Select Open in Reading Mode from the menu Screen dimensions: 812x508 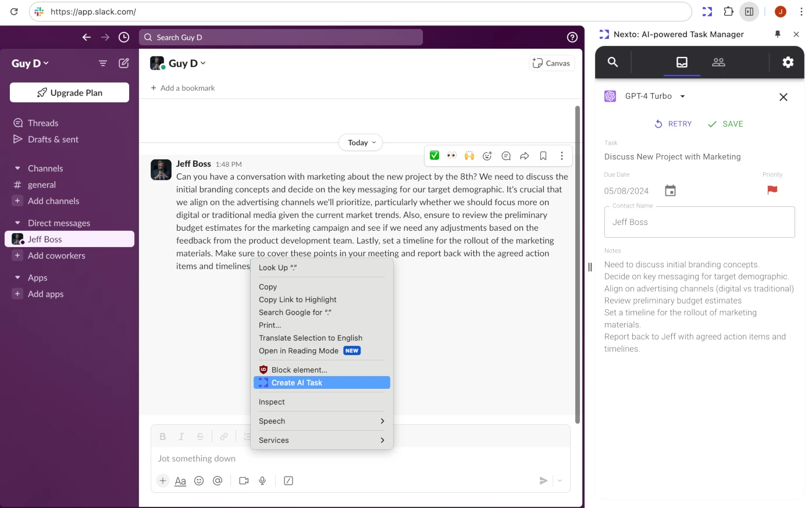point(298,350)
